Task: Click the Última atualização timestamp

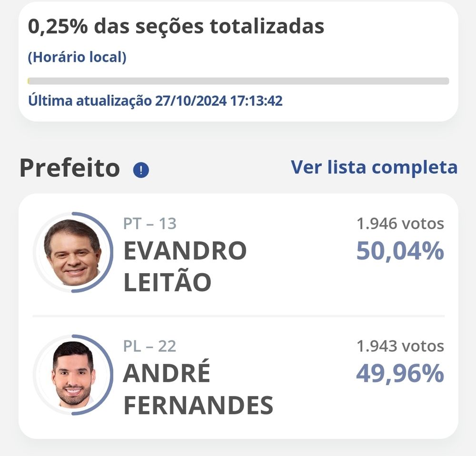Action: [x=155, y=101]
